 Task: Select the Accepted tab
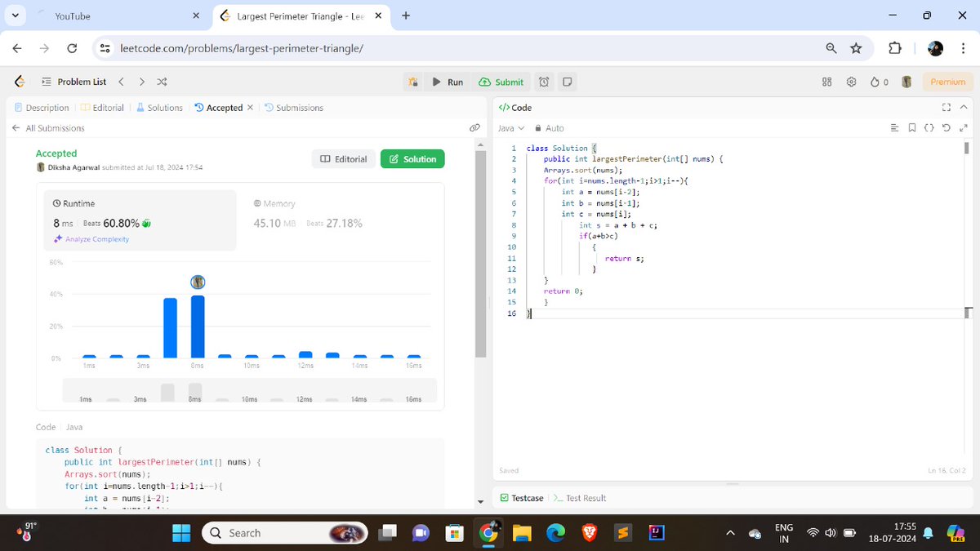[x=219, y=108]
